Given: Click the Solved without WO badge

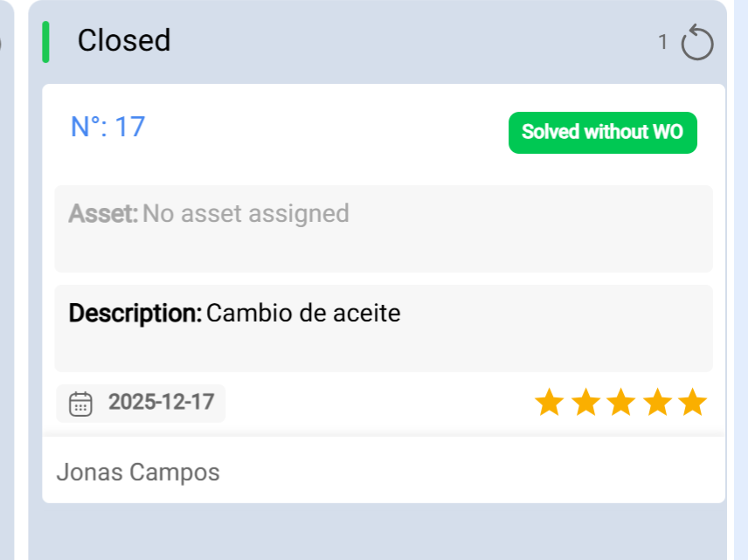Looking at the screenshot, I should click(x=602, y=133).
